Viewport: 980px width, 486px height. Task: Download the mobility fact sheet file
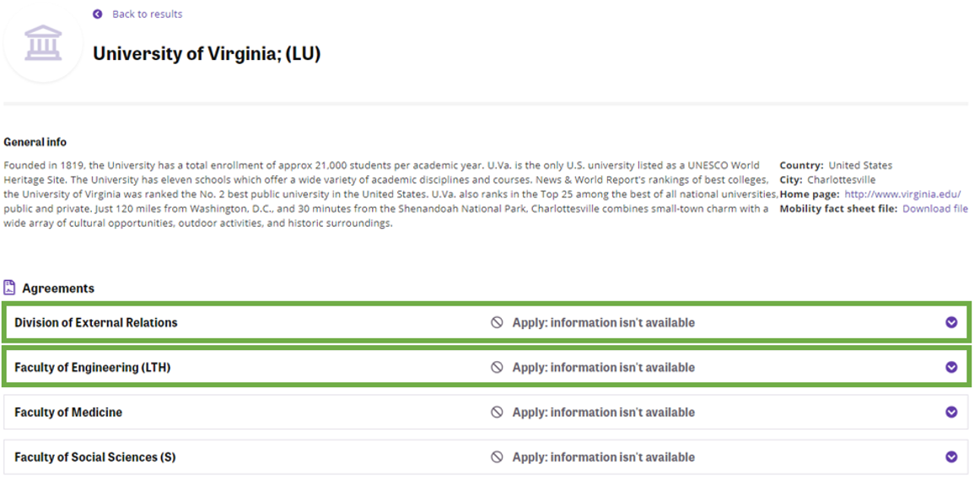point(934,208)
